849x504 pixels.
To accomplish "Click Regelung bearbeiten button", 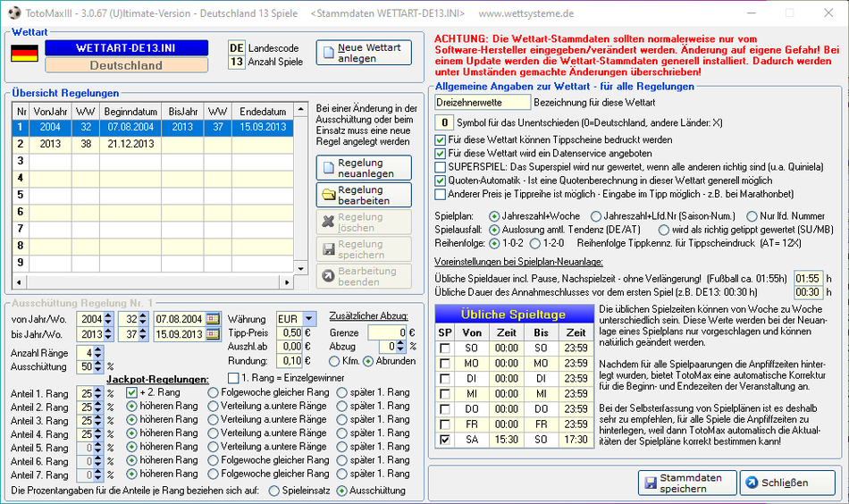I will (x=364, y=195).
